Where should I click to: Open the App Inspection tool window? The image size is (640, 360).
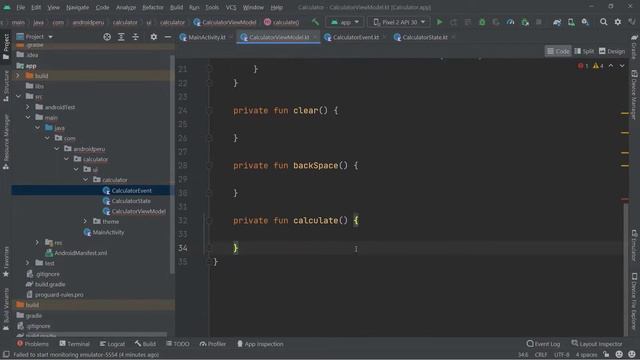point(260,344)
